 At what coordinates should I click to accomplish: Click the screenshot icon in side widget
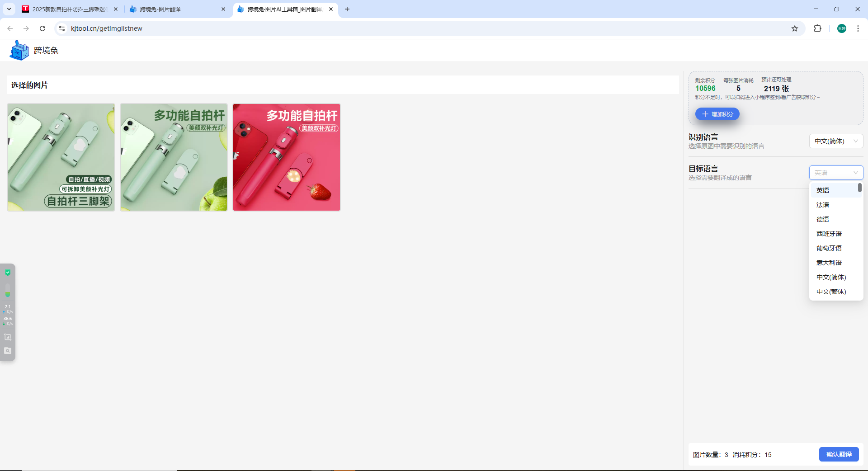pos(8,337)
